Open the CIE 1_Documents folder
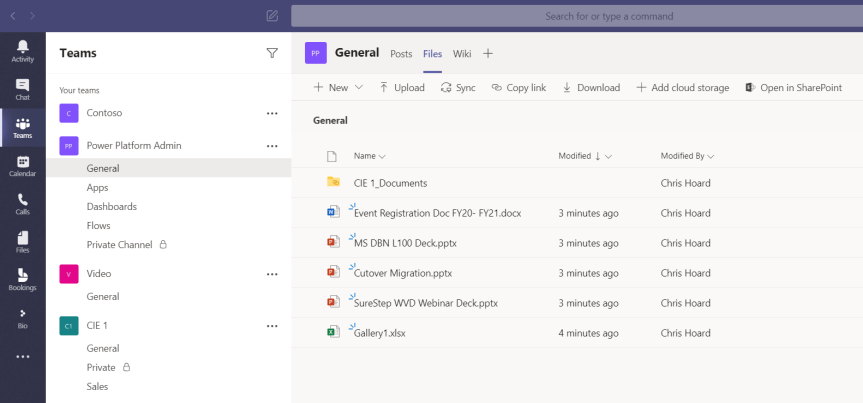 click(390, 183)
